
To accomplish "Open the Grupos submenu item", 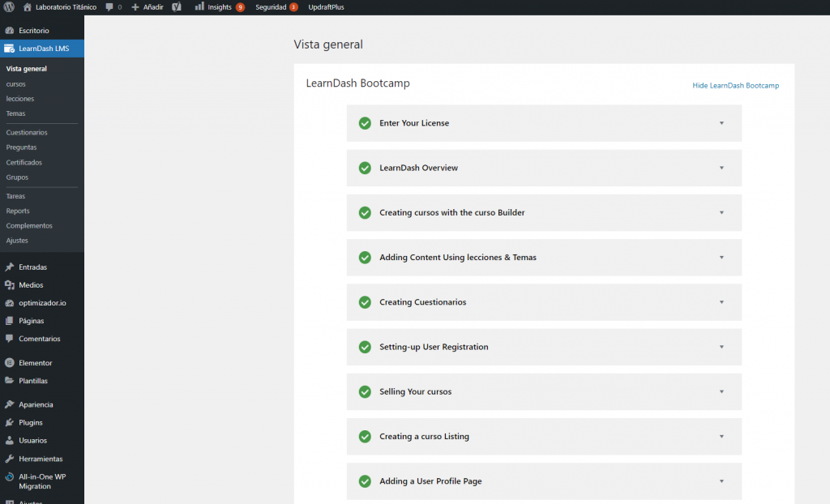I will [x=17, y=177].
